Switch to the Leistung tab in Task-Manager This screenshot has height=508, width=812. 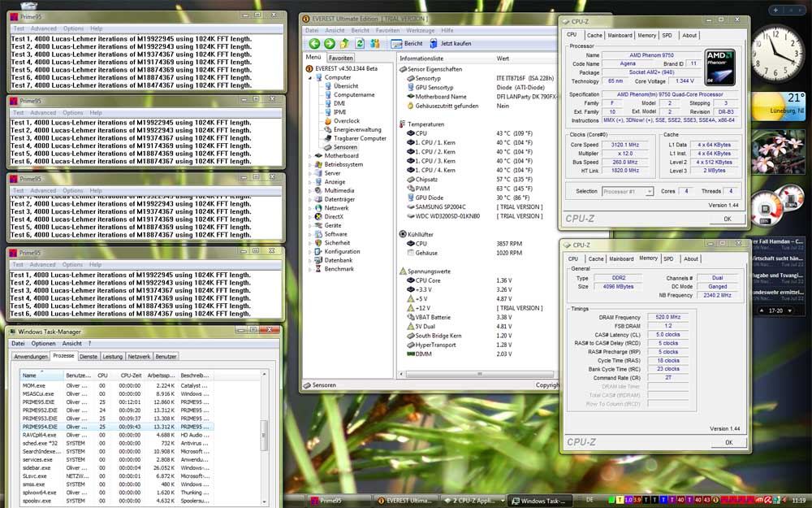(x=112, y=357)
